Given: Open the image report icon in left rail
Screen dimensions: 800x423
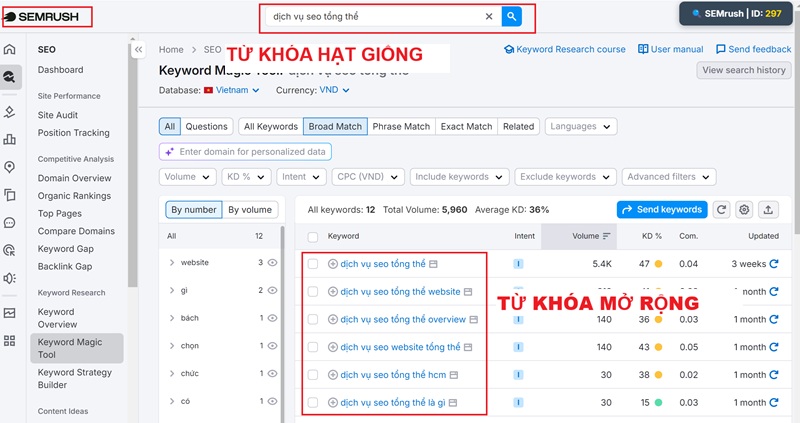Looking at the screenshot, I should [x=10, y=313].
